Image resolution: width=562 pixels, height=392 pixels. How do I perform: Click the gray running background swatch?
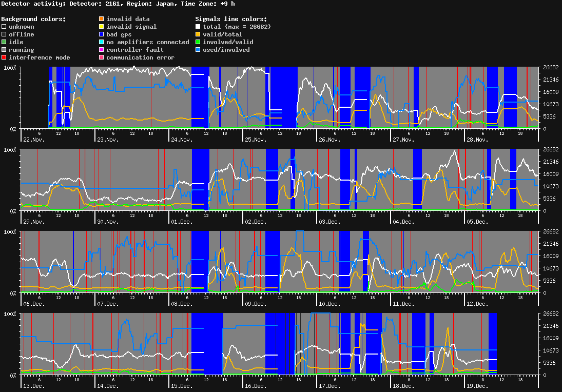pos(4,50)
